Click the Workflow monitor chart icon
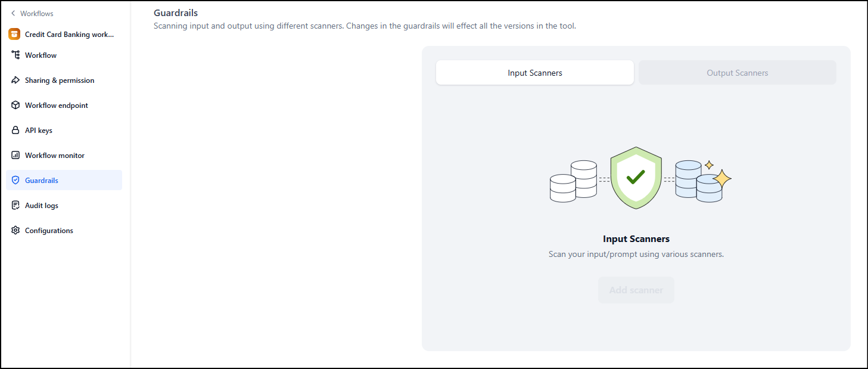 (x=15, y=156)
